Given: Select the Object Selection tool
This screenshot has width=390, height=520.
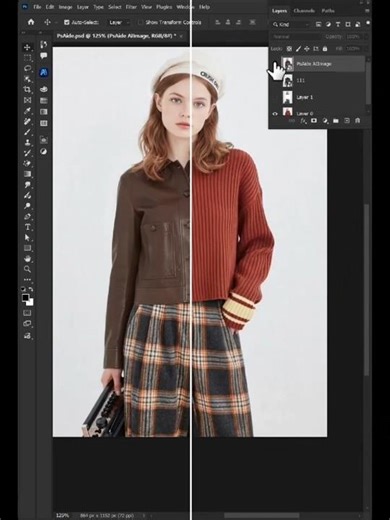Looking at the screenshot, I should (27, 79).
